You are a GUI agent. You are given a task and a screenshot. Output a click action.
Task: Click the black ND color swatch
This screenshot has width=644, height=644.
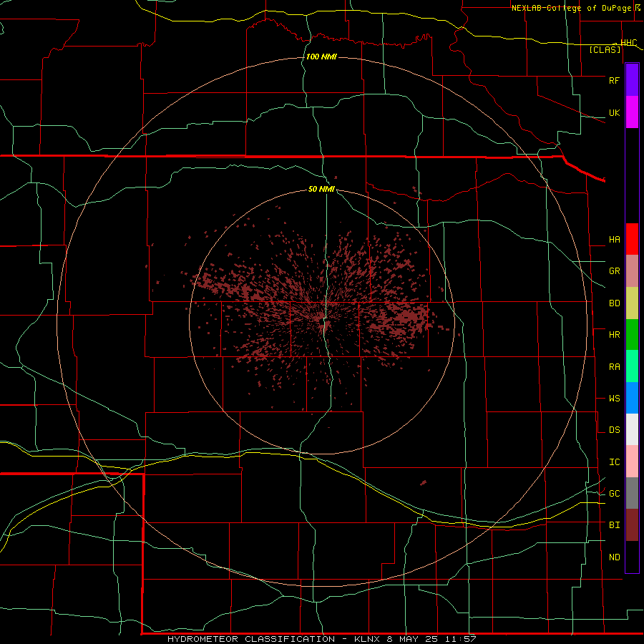click(632, 557)
